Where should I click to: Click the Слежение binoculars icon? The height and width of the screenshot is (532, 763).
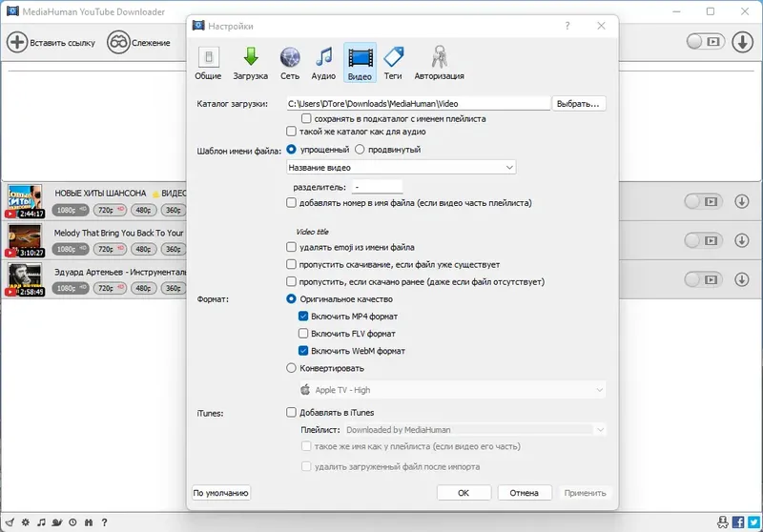pos(118,42)
